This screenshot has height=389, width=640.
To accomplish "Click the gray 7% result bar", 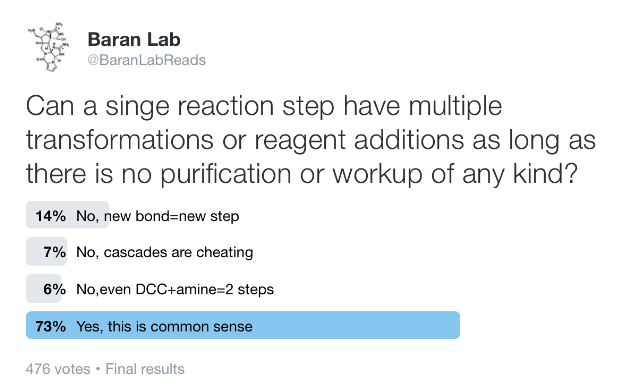I will pyautogui.click(x=46, y=251).
